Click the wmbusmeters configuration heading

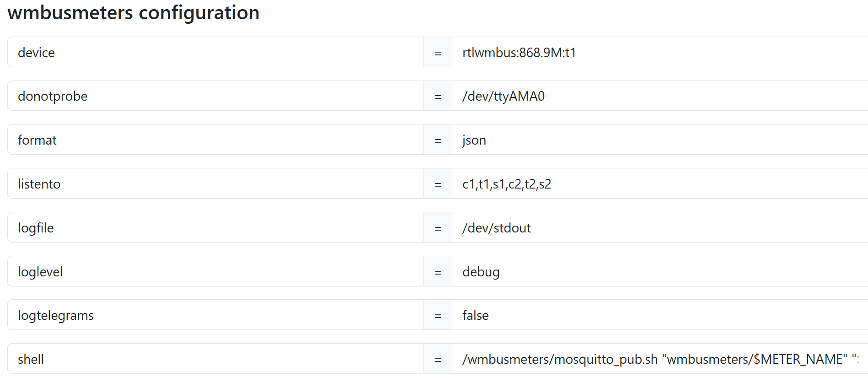(x=134, y=13)
